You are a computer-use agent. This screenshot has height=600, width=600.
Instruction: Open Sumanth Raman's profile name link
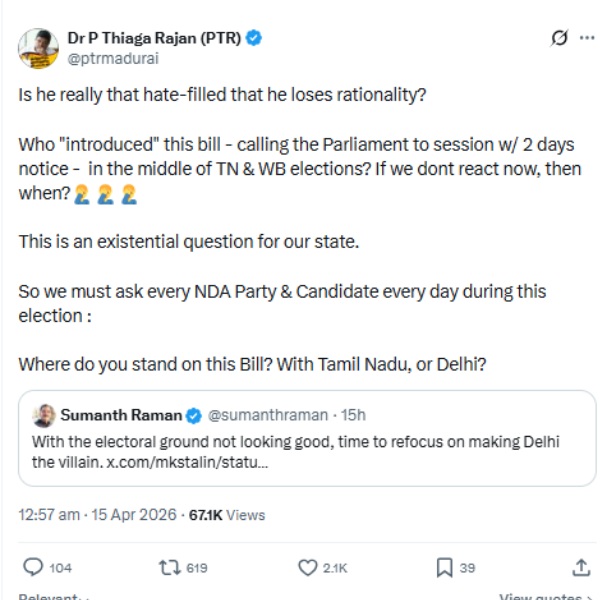point(122,415)
